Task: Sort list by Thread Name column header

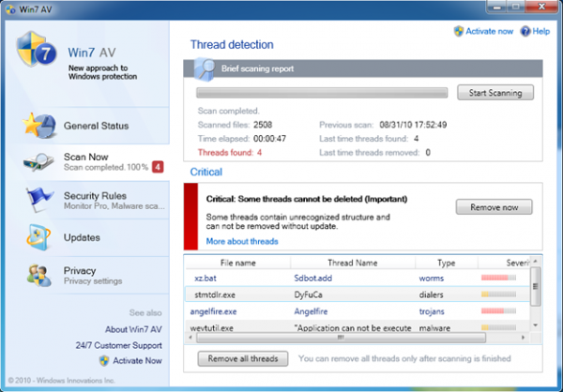Action: coord(352,263)
